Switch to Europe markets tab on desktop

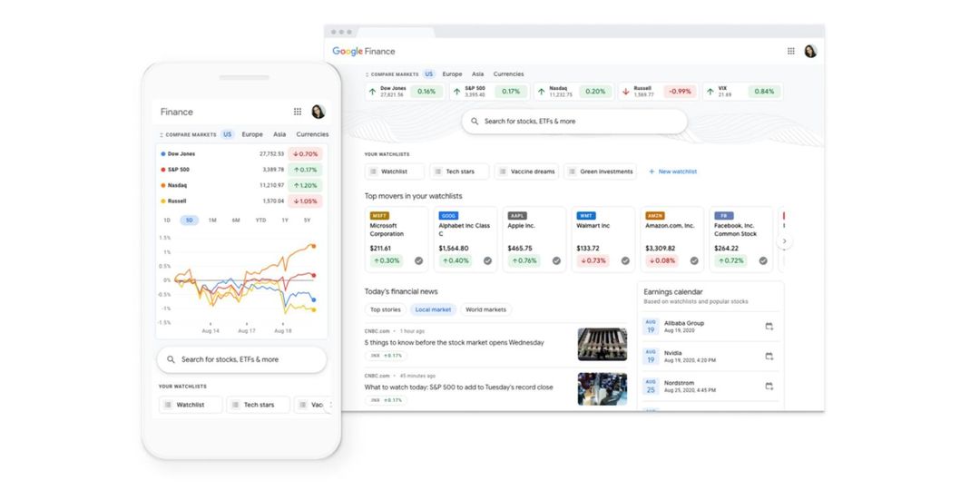click(x=452, y=74)
